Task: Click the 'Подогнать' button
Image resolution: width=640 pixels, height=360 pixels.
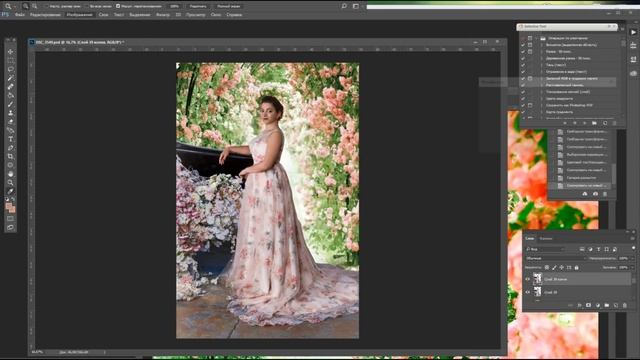Action: [x=198, y=6]
